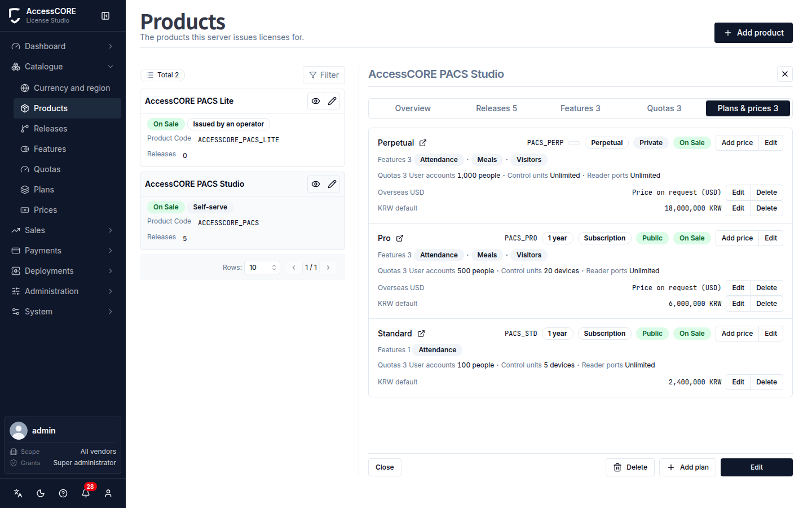The image size is (812, 508).
Task: Open the Filter button
Action: (324, 75)
